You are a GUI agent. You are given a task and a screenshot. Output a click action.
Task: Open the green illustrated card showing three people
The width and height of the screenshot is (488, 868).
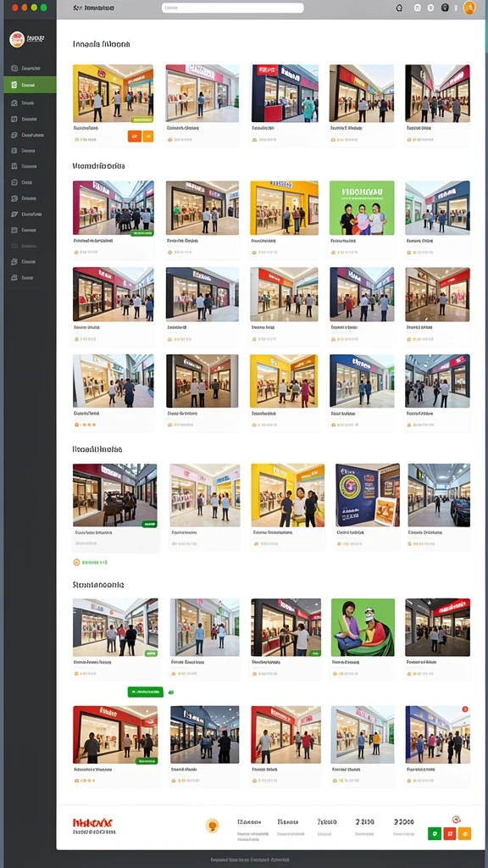coord(362,208)
